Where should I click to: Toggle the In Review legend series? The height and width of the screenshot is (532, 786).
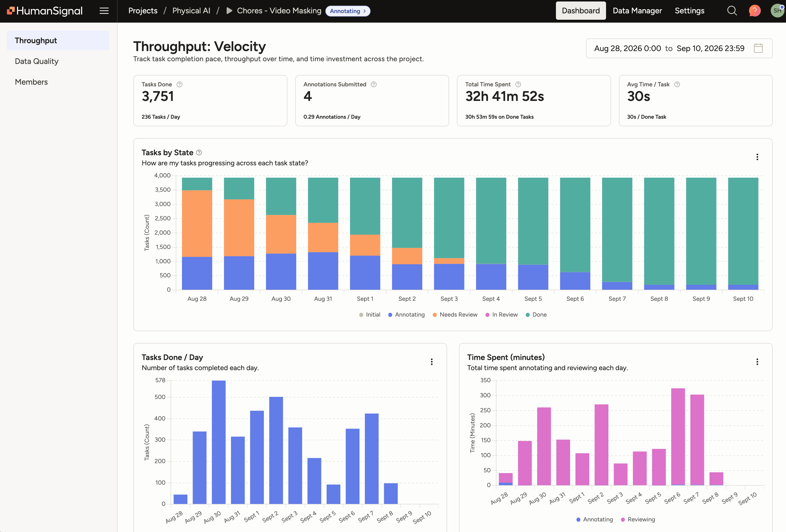coord(502,315)
